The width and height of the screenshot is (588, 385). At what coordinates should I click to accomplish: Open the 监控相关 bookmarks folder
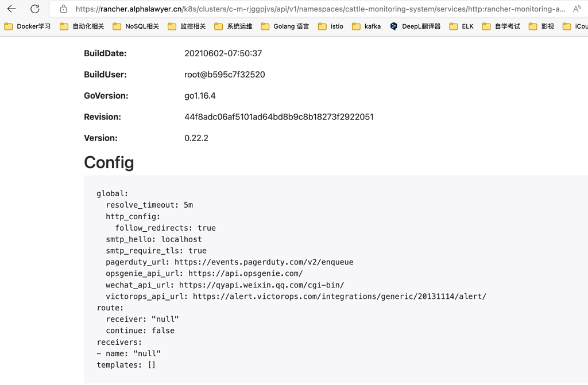click(x=184, y=26)
